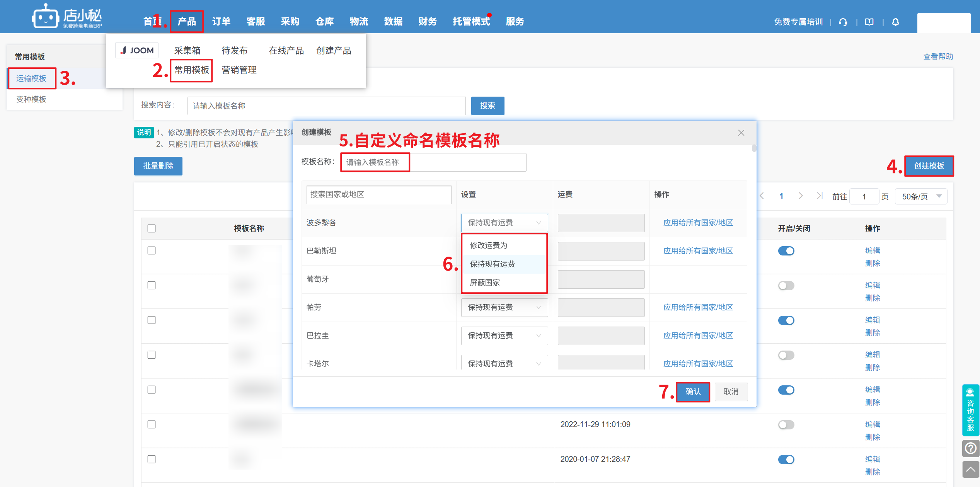This screenshot has width=980, height=487.
Task: Open the help book icon in header
Action: pos(869,22)
